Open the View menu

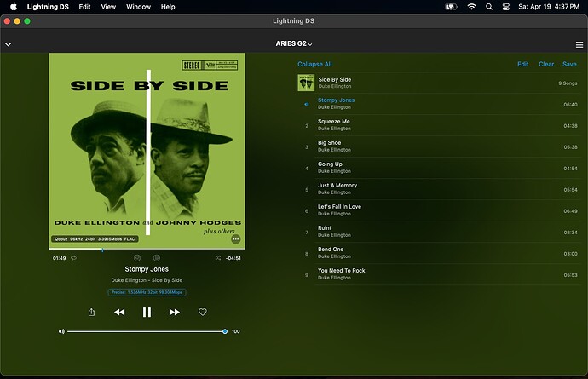pos(108,7)
